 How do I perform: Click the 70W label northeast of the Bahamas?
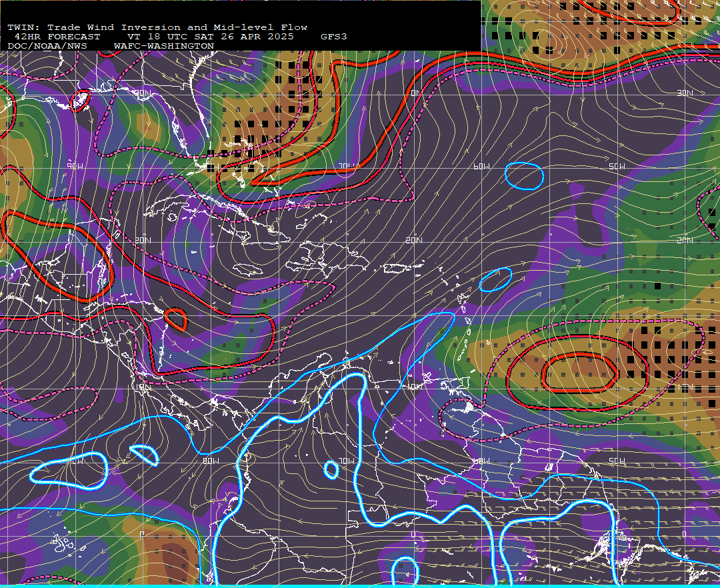click(347, 166)
